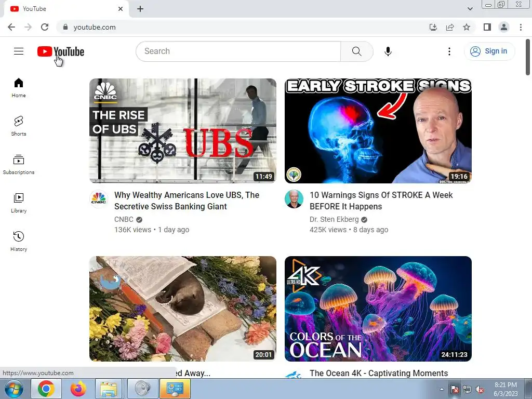Open the Windows Start button
Screen dimensions: 532x399
tap(14, 389)
